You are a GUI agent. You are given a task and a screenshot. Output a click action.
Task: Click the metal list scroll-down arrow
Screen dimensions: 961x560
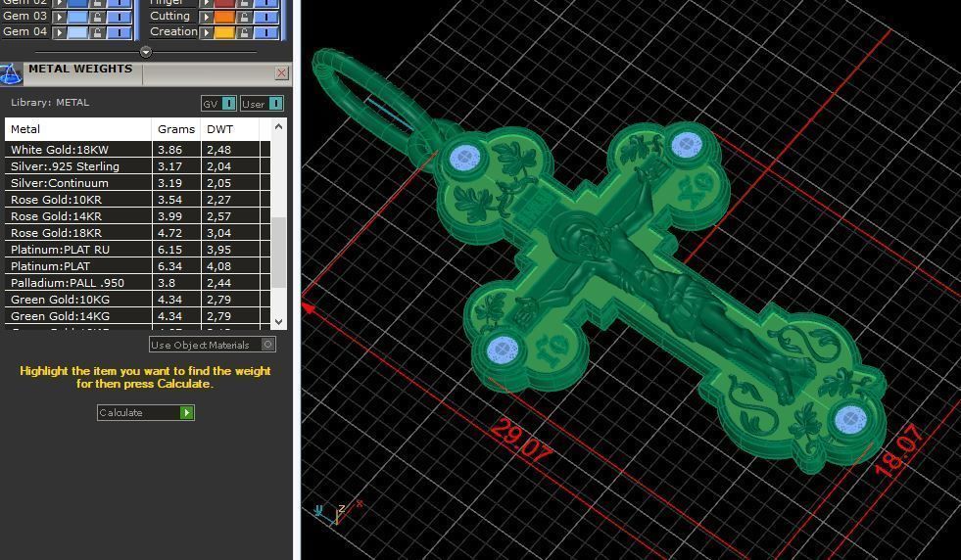pos(279,322)
